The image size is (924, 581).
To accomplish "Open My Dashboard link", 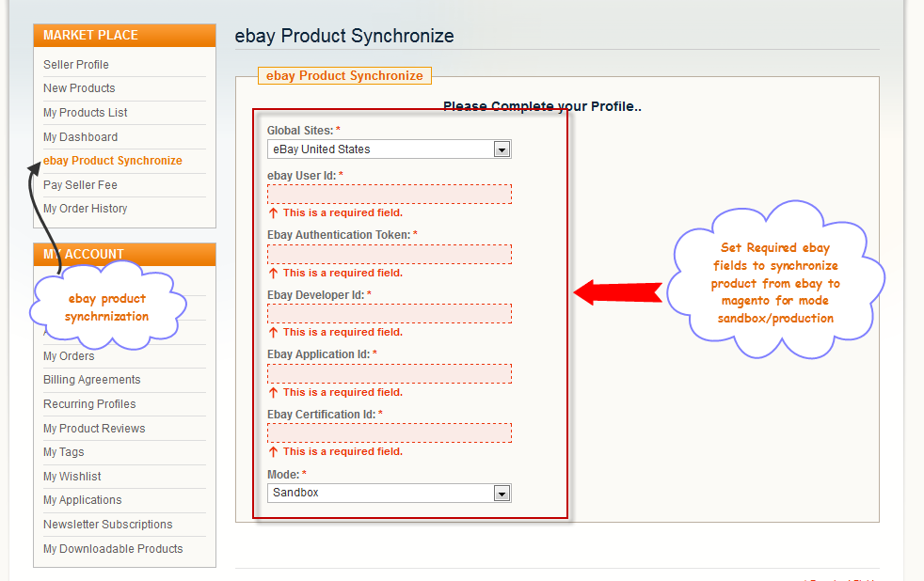I will pyautogui.click(x=80, y=137).
